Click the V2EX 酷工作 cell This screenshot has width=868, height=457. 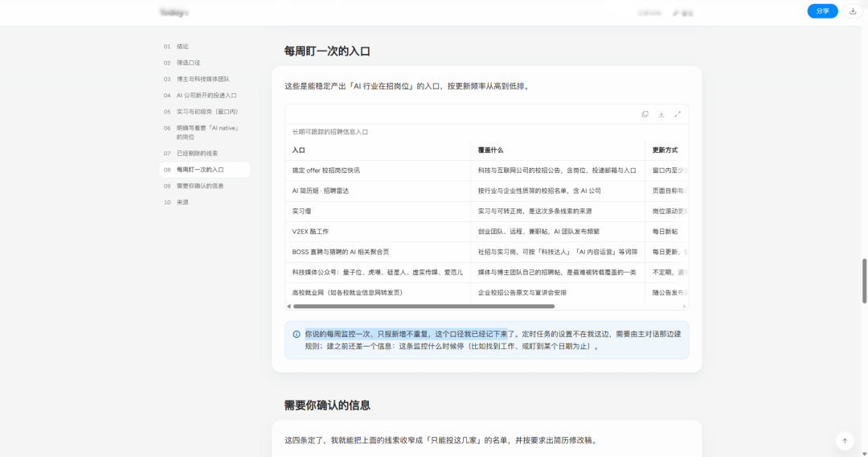(x=378, y=232)
